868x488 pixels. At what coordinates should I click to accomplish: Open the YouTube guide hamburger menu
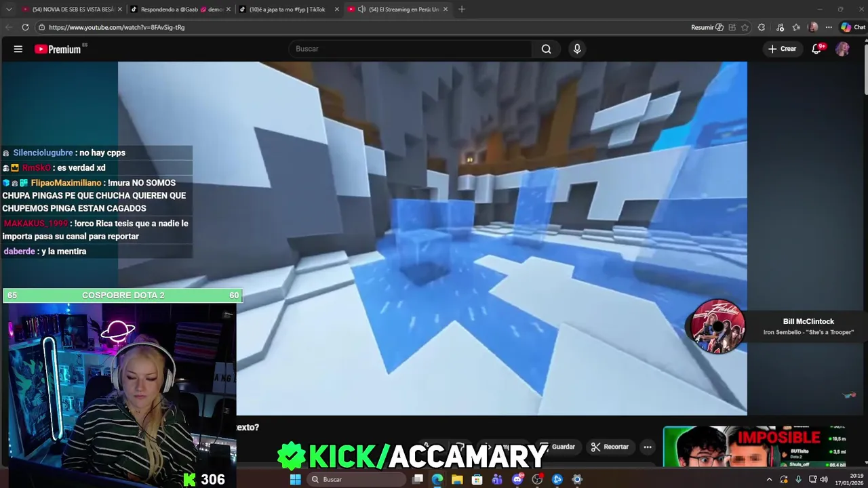18,49
